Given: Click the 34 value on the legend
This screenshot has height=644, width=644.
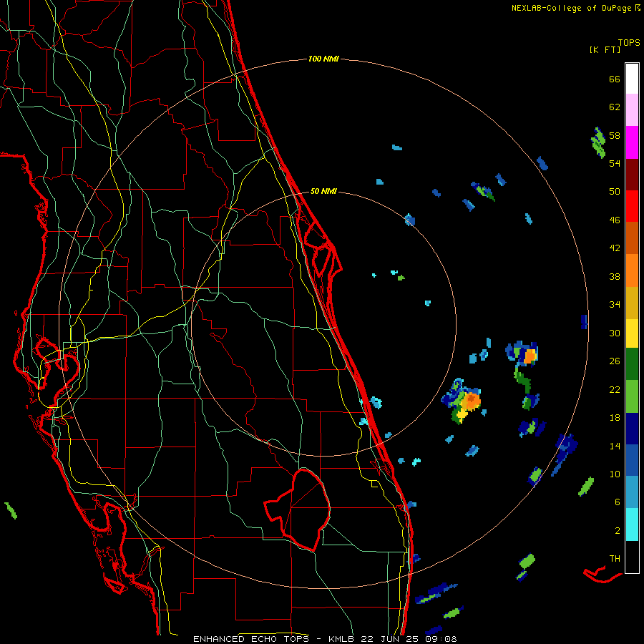Looking at the screenshot, I should pos(615,305).
